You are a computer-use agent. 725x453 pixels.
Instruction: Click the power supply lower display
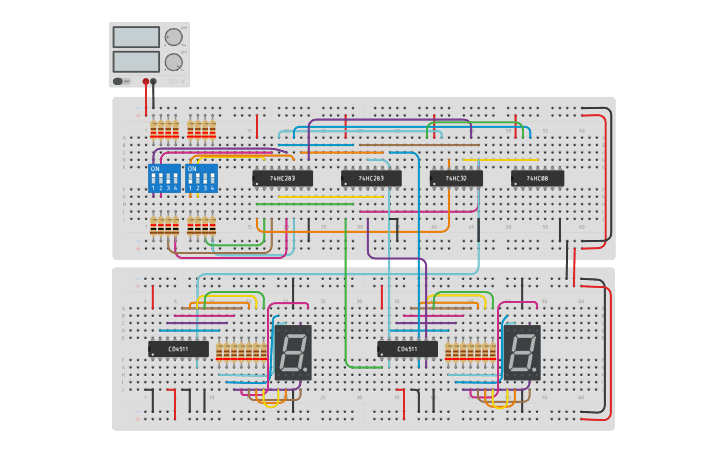pos(136,61)
